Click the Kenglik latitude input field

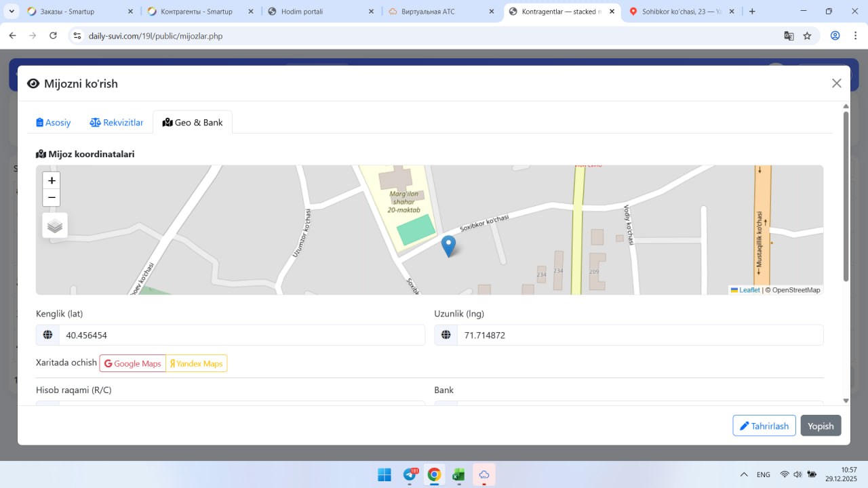click(x=241, y=335)
